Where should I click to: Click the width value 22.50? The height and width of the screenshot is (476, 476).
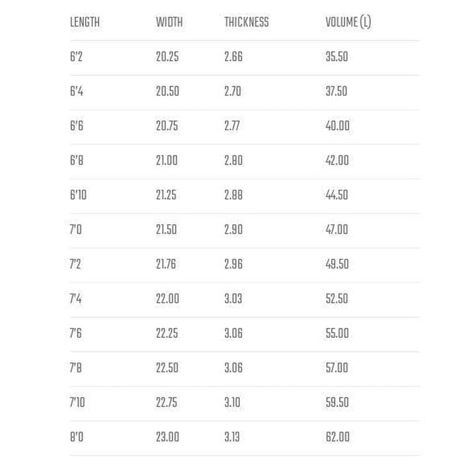pyautogui.click(x=167, y=368)
